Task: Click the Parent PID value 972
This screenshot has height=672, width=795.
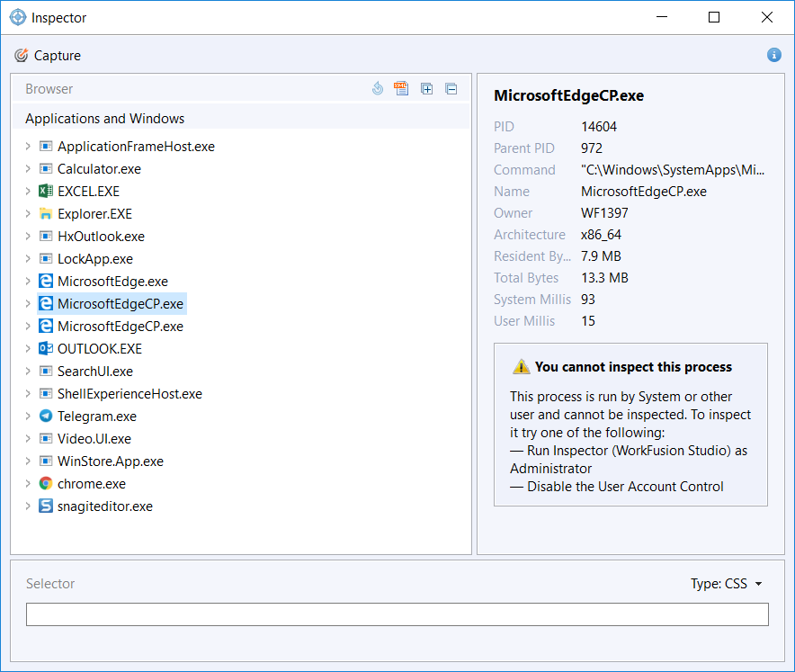Action: coord(592,148)
